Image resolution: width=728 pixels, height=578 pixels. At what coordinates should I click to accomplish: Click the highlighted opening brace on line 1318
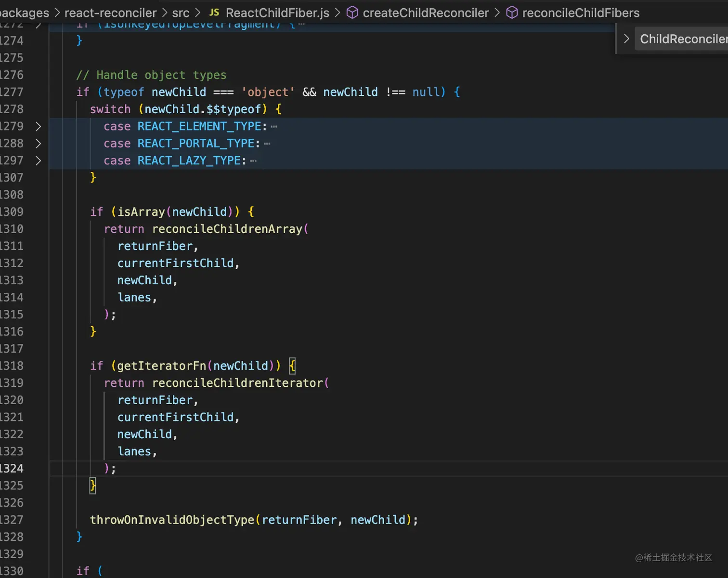click(292, 366)
